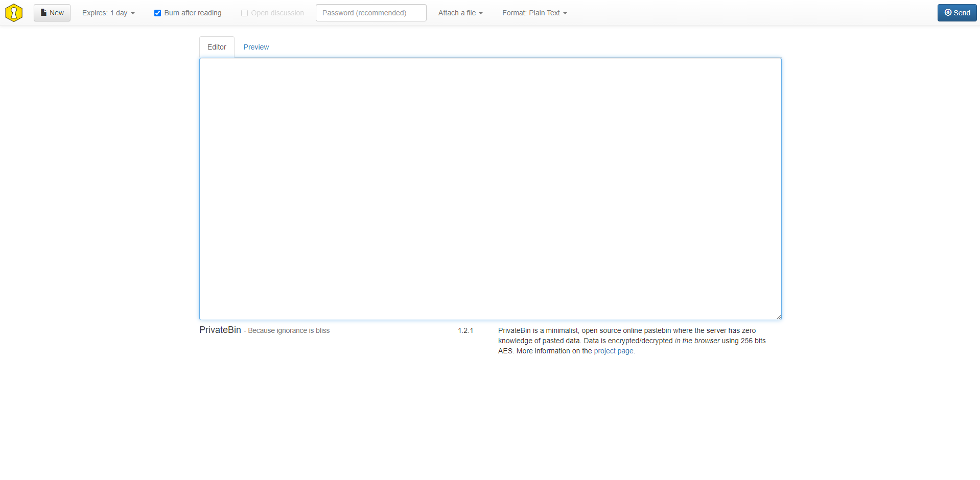This screenshot has width=980, height=480.
Task: Click the document icon on the New button
Action: click(43, 12)
